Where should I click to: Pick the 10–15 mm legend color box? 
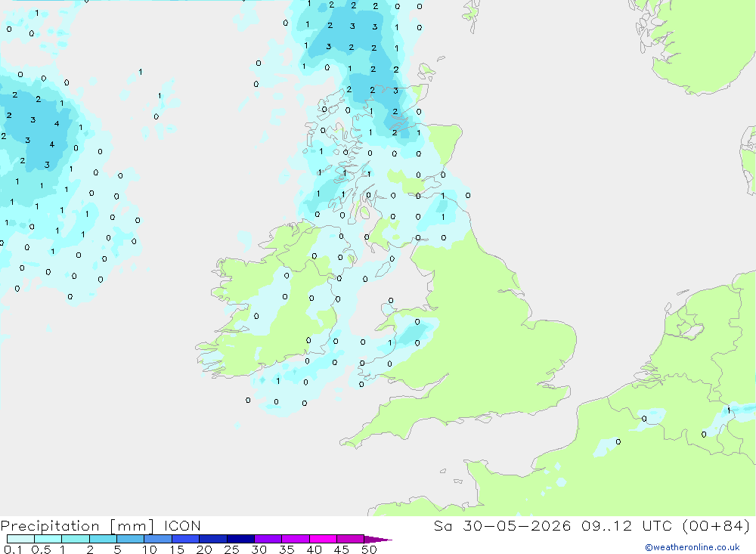coord(158,539)
